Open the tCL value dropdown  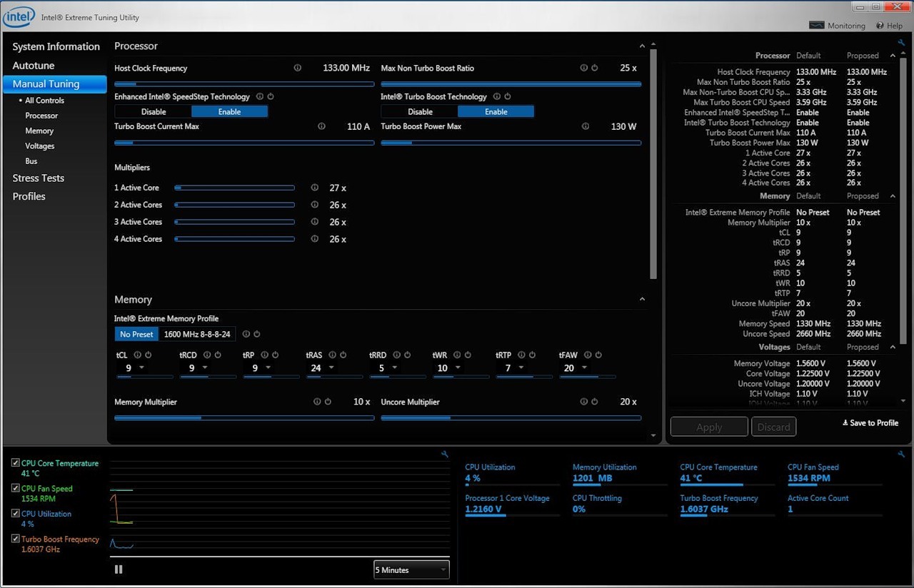pos(141,368)
